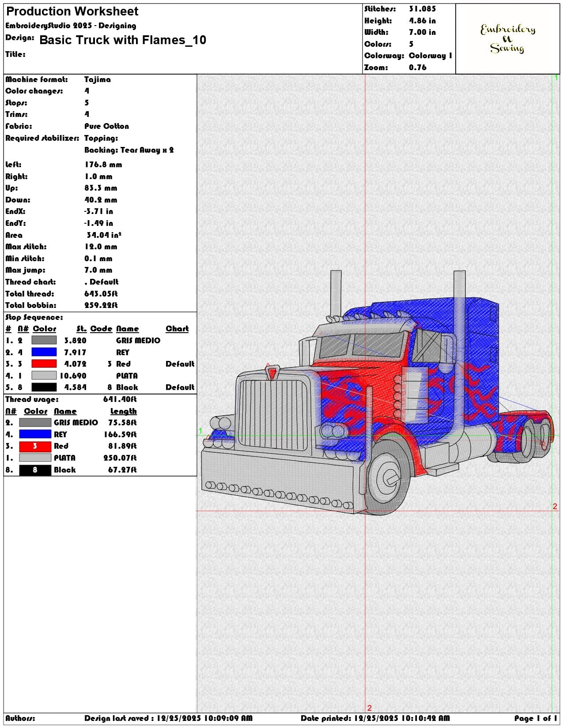
Task: Click the Stitches value 31.085
Action: click(x=422, y=9)
